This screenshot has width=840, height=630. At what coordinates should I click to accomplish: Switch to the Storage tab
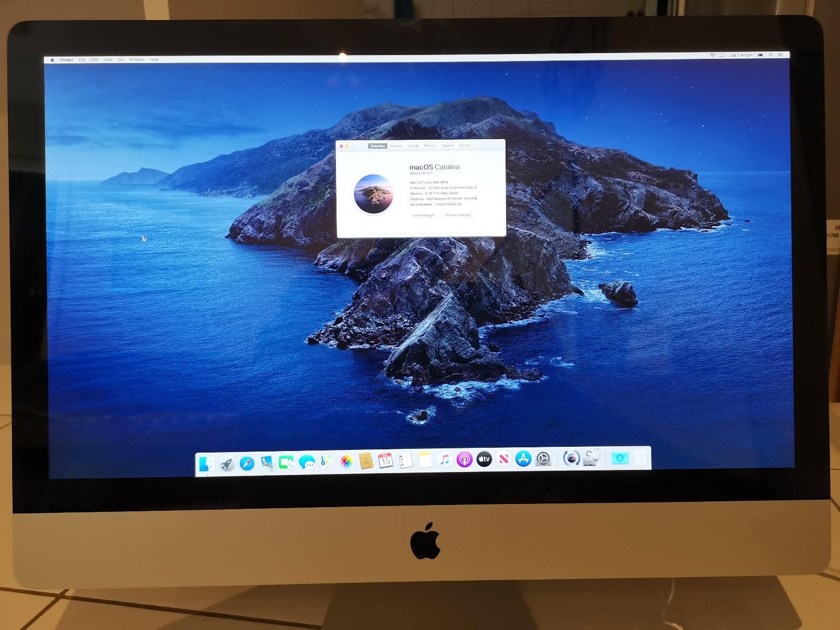click(413, 145)
